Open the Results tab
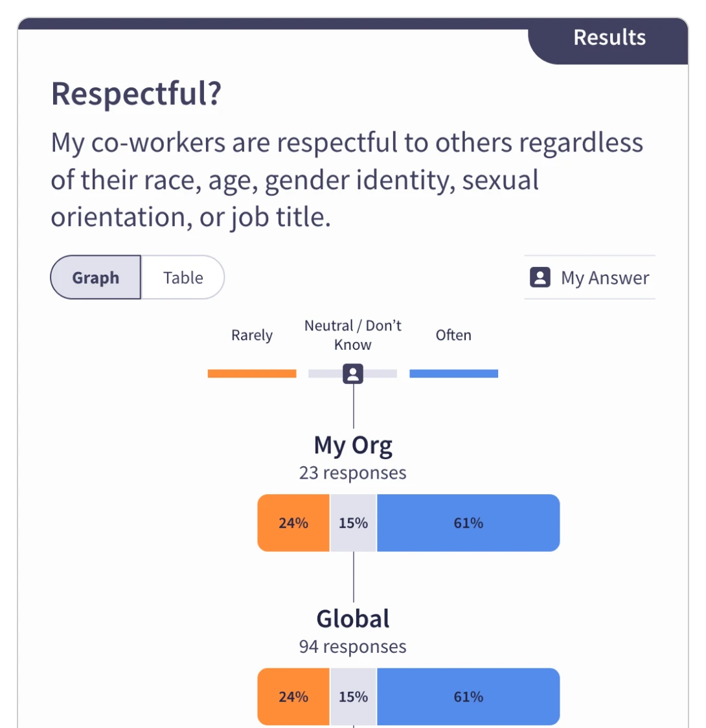This screenshot has width=706, height=728. tap(609, 38)
